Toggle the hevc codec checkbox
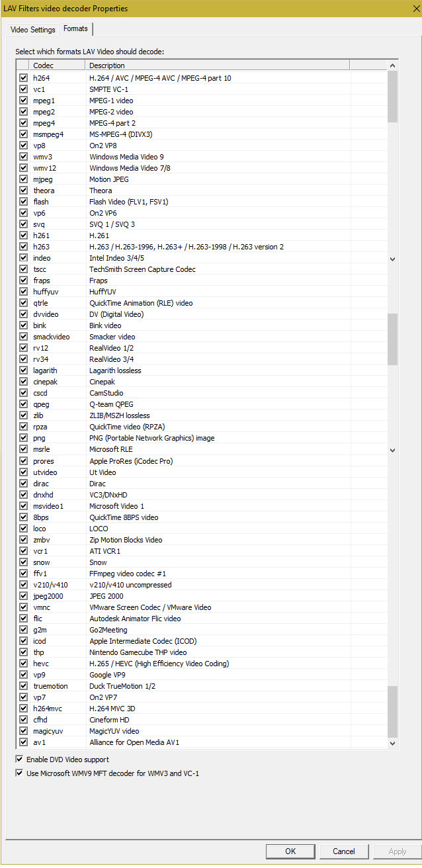 pos(23,664)
